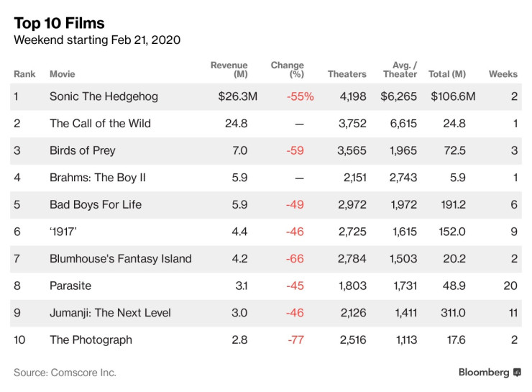
Task: Click the Avg. / Theater column header
Action: pyautogui.click(x=400, y=70)
